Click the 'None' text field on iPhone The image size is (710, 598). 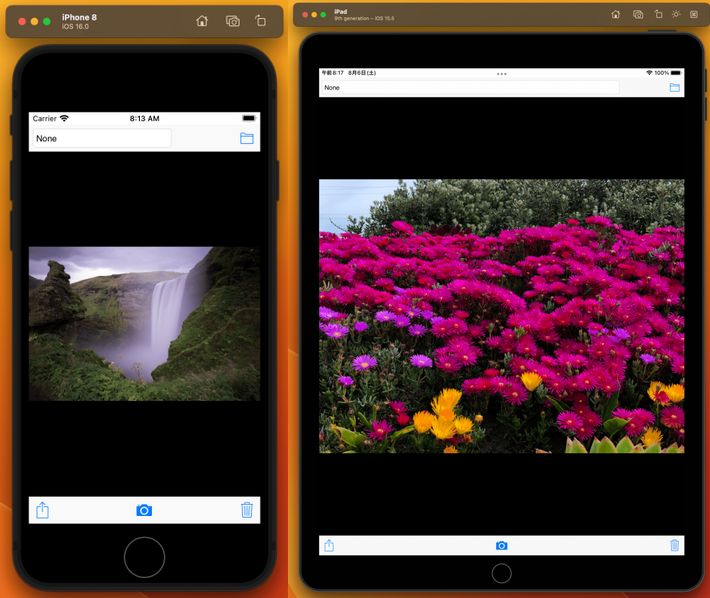point(102,138)
